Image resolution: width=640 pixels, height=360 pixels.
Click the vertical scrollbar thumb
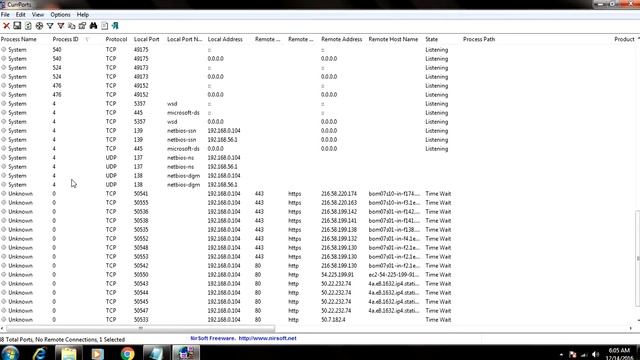[638, 258]
